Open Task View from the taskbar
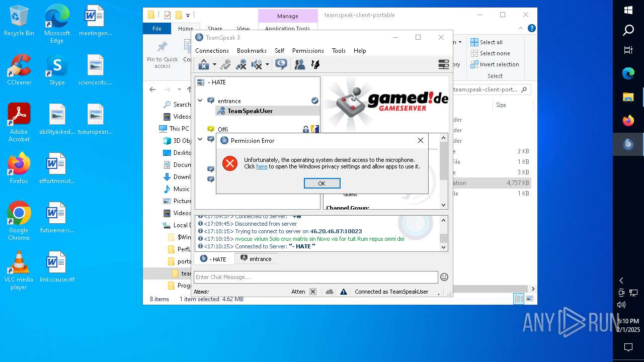 [628, 50]
